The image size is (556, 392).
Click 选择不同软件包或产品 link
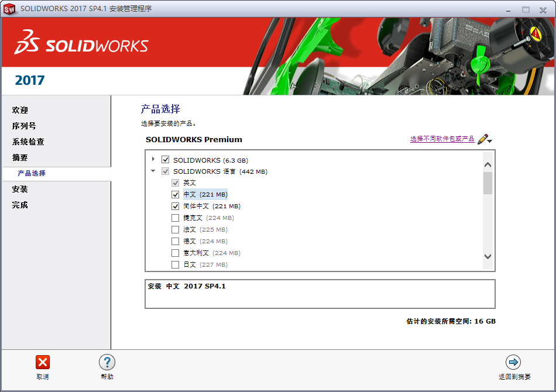pyautogui.click(x=442, y=139)
